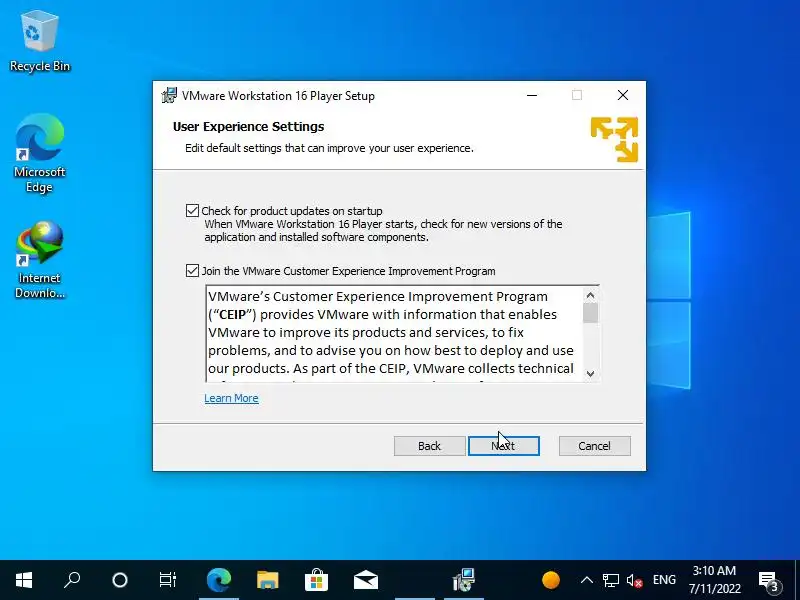This screenshot has height=600, width=800.
Task: Open File Explorer from taskbar
Action: click(267, 580)
